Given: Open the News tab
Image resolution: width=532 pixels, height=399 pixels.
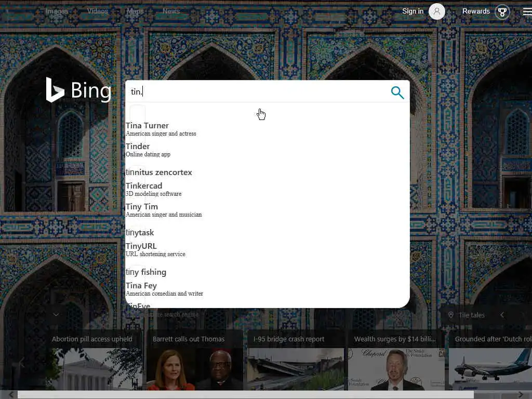Looking at the screenshot, I should point(171,11).
